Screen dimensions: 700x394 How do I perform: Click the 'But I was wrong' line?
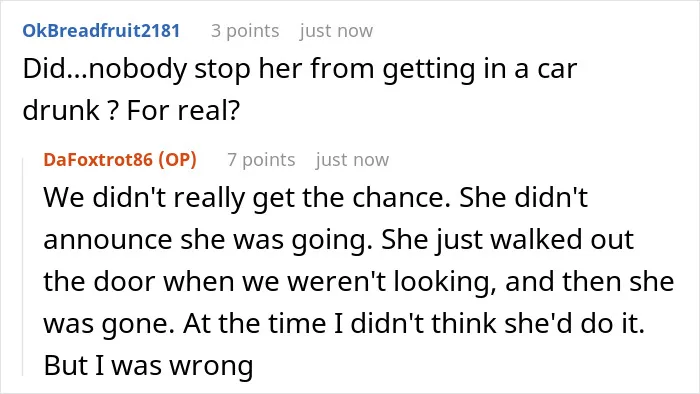click(148, 366)
